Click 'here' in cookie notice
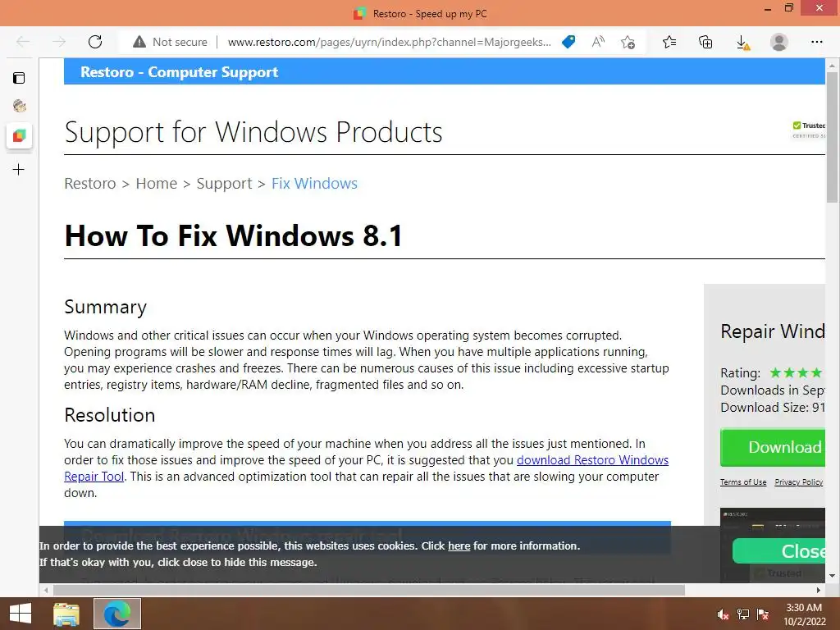Image resolution: width=840 pixels, height=630 pixels. click(x=459, y=546)
